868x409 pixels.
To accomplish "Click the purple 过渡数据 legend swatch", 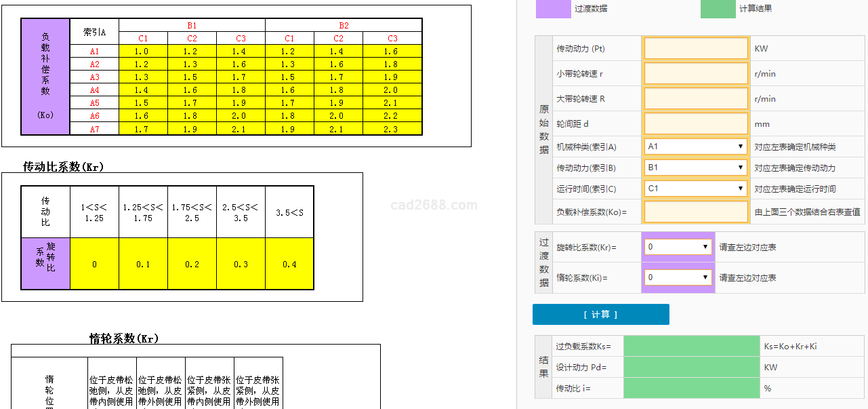I will click(553, 9).
